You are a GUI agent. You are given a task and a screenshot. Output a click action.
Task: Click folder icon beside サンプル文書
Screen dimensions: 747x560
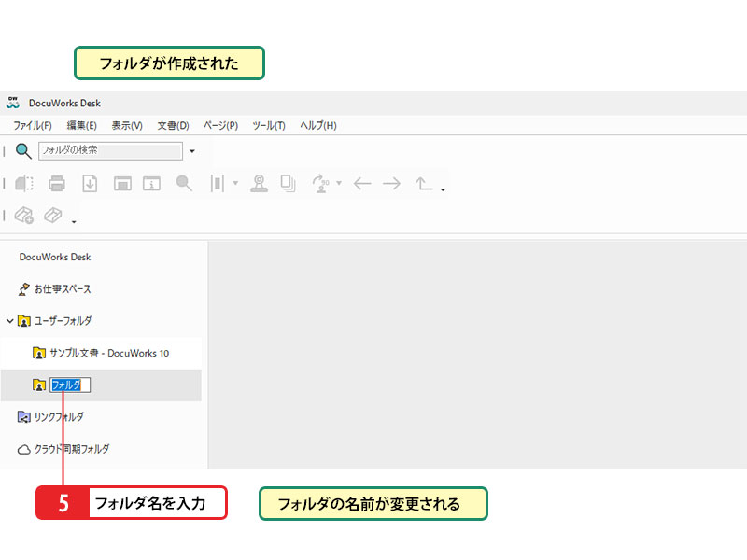pyautogui.click(x=39, y=354)
